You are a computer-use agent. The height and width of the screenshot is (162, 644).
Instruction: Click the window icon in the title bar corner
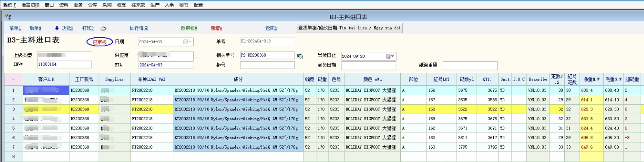(x=8, y=17)
